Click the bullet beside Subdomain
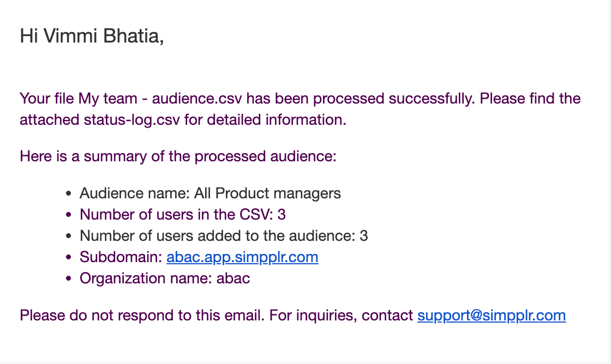 68,258
